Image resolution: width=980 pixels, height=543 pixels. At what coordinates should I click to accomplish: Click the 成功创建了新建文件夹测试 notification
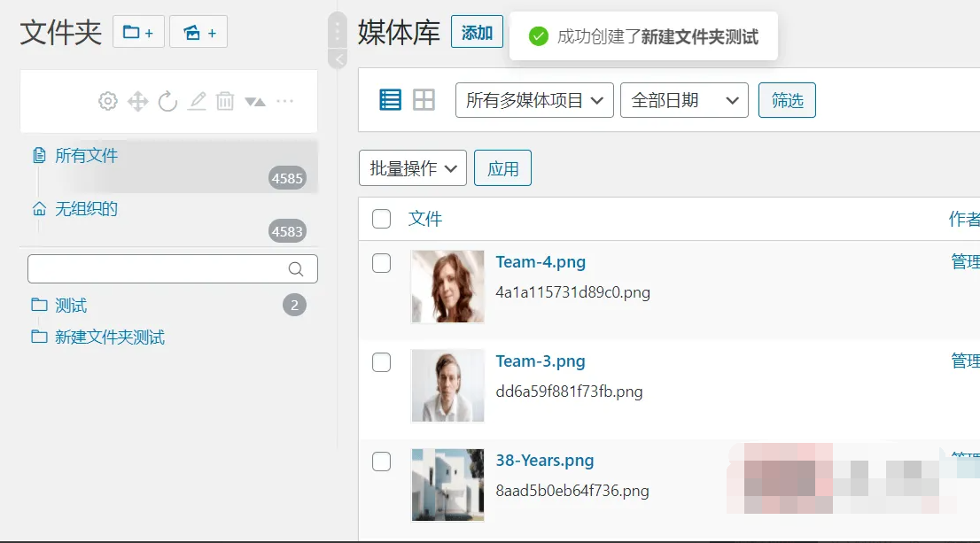644,36
